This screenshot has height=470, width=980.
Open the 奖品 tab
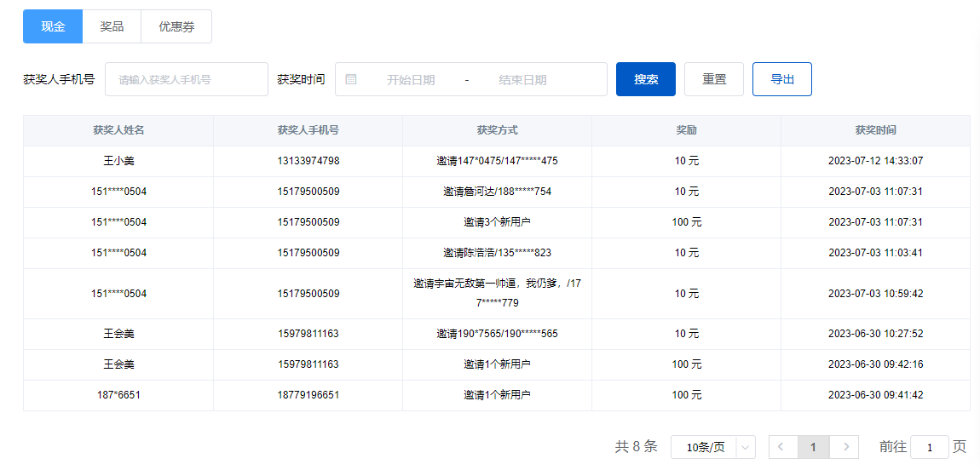click(x=112, y=26)
